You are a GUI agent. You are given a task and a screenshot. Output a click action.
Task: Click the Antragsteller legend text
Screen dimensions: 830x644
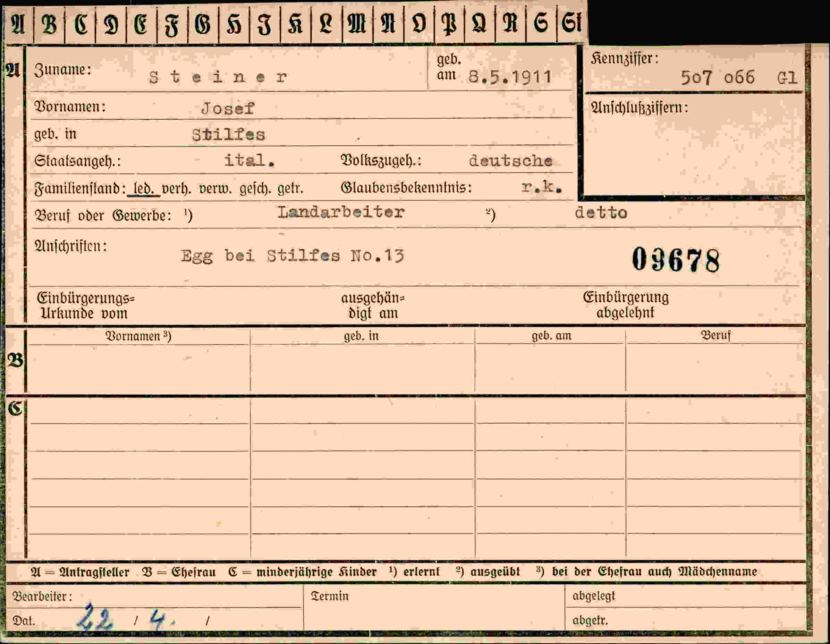tap(94, 572)
